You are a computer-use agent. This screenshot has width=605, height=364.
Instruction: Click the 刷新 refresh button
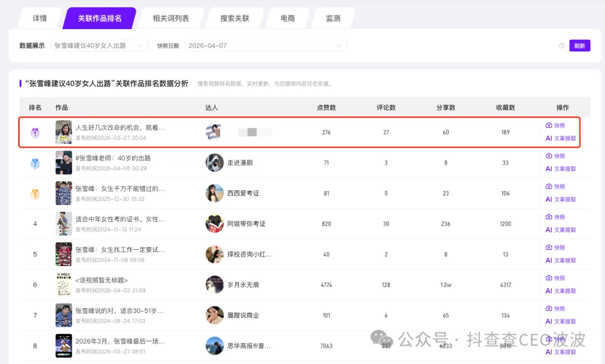(x=580, y=45)
